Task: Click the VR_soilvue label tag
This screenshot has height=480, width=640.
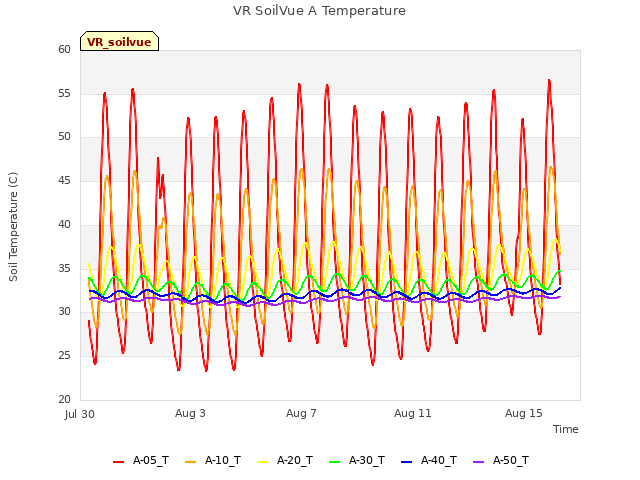Action: tap(119, 41)
